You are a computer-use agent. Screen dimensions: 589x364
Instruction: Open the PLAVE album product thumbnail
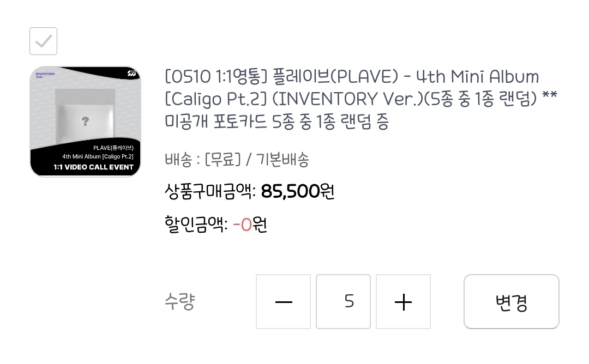pyautogui.click(x=85, y=122)
